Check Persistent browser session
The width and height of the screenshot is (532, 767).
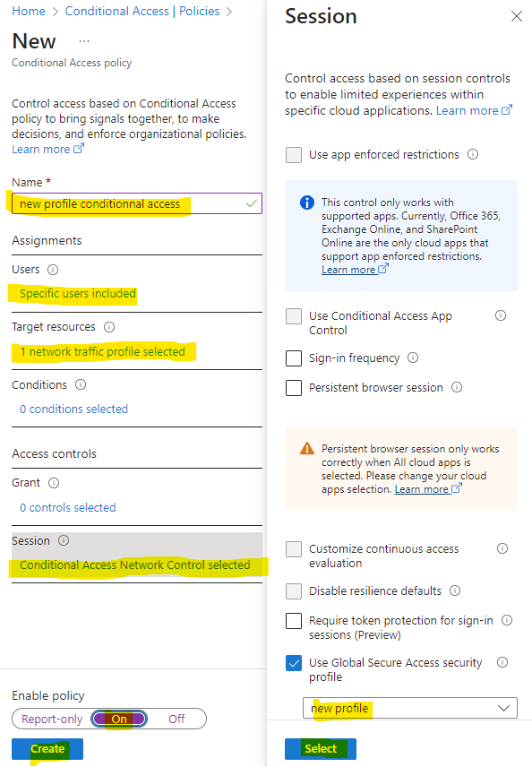coord(294,388)
